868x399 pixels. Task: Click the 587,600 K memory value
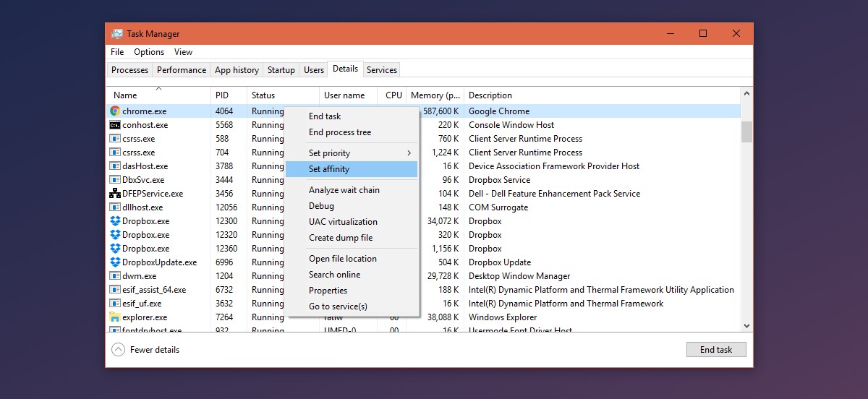tap(441, 111)
